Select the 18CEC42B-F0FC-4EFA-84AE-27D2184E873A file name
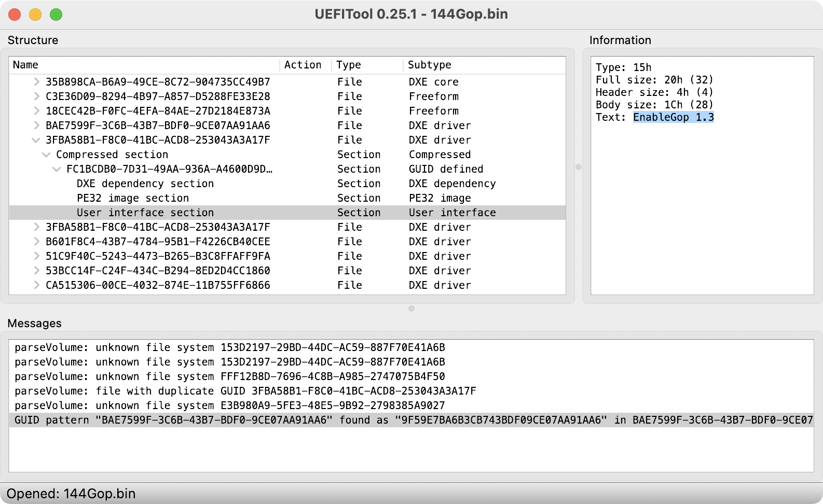Viewport: 823px width, 504px height. pyautogui.click(x=158, y=111)
